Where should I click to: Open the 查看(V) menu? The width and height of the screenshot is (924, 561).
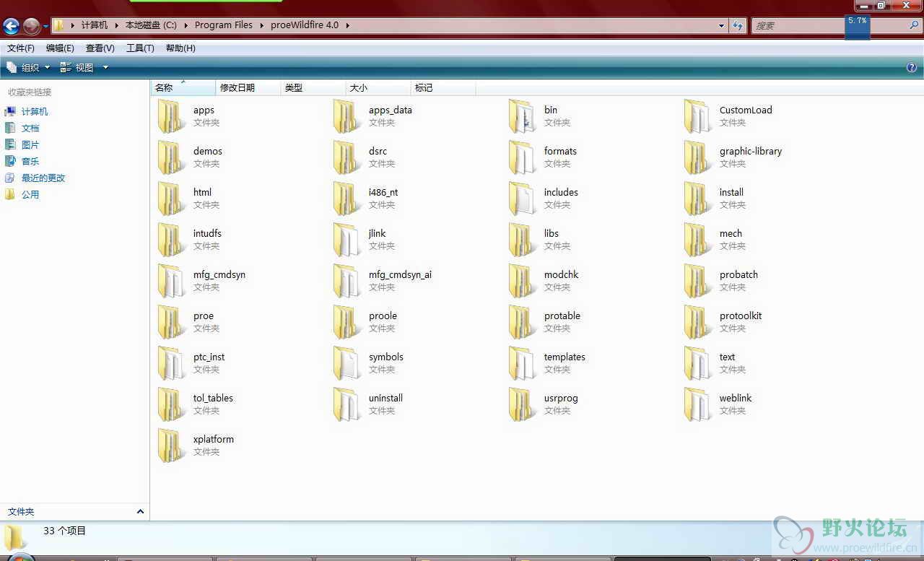(x=100, y=48)
